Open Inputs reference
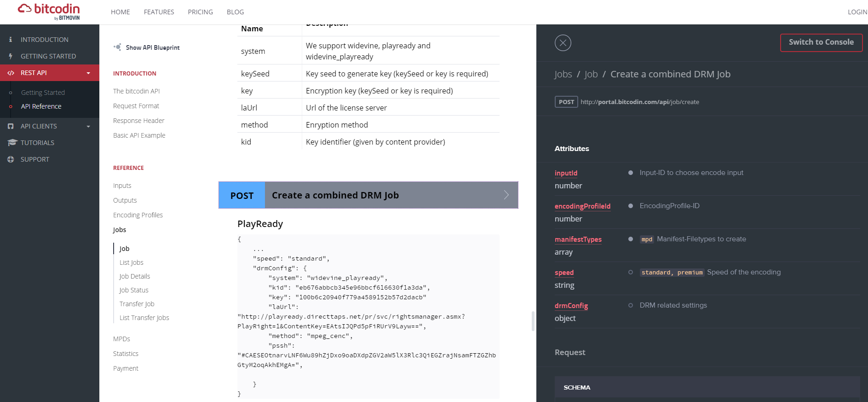 tap(122, 186)
